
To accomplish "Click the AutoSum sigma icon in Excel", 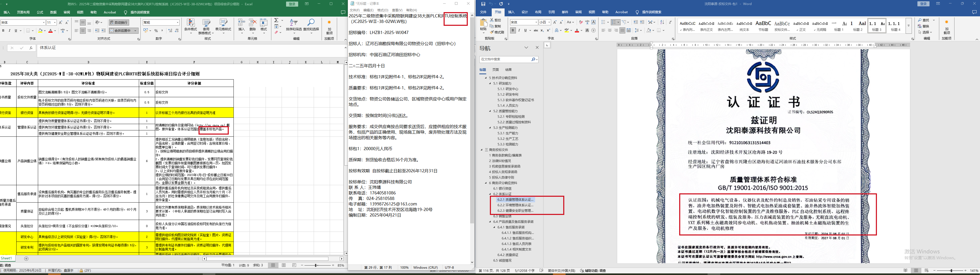I will click(276, 20).
